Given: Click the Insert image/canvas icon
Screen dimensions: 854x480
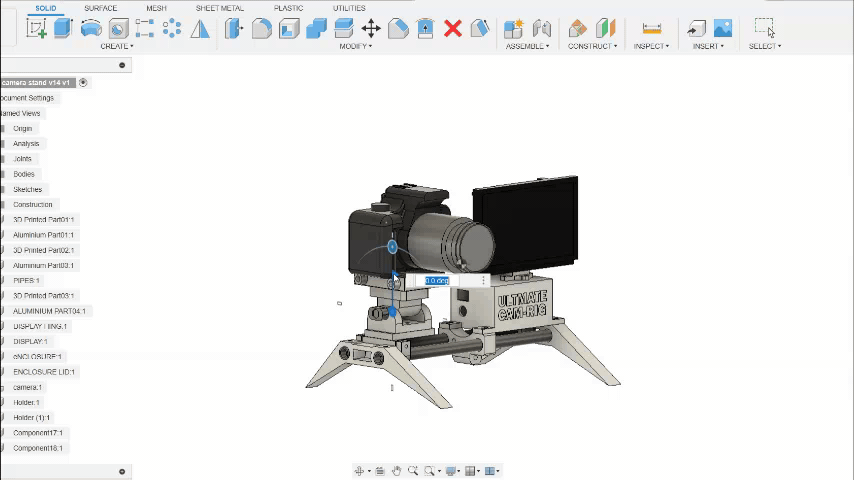Looking at the screenshot, I should (723, 28).
